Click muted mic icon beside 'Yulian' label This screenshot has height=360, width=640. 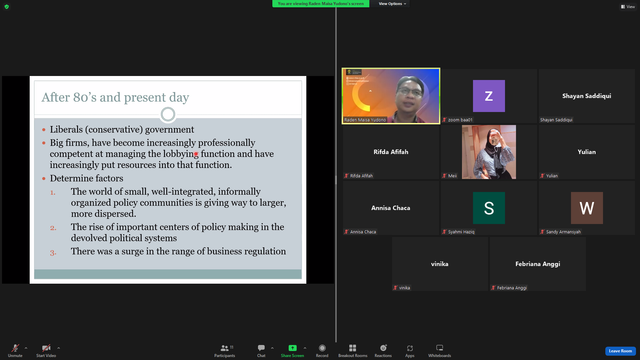[x=542, y=176]
